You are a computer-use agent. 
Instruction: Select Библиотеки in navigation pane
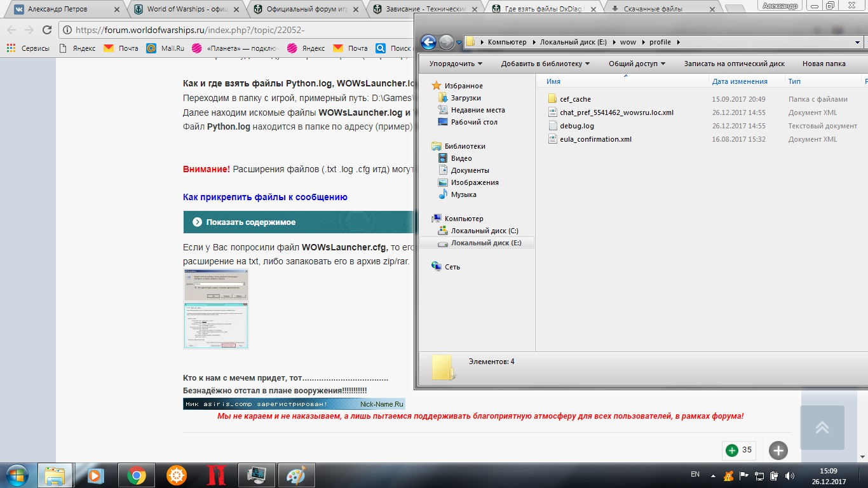pos(459,146)
